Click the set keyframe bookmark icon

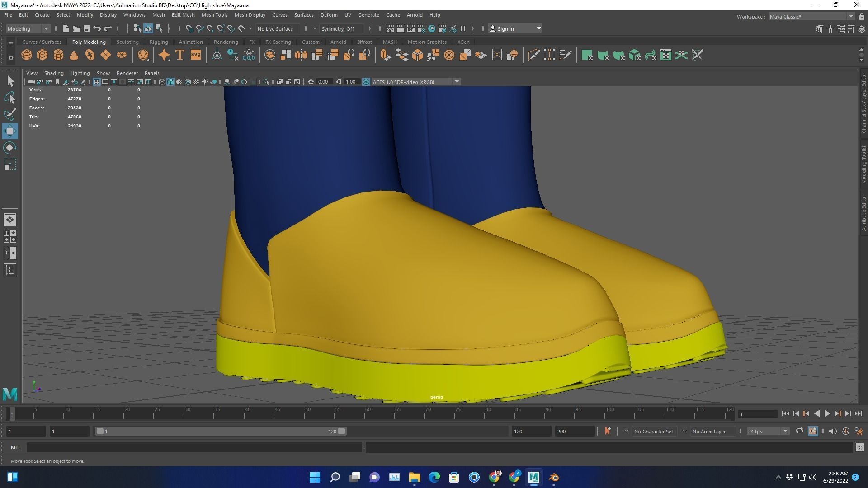608,431
